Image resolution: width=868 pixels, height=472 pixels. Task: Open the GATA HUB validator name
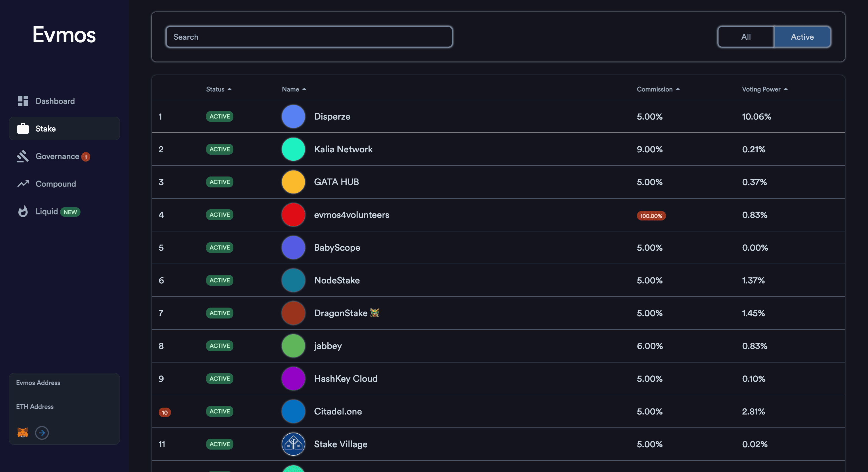pyautogui.click(x=336, y=182)
